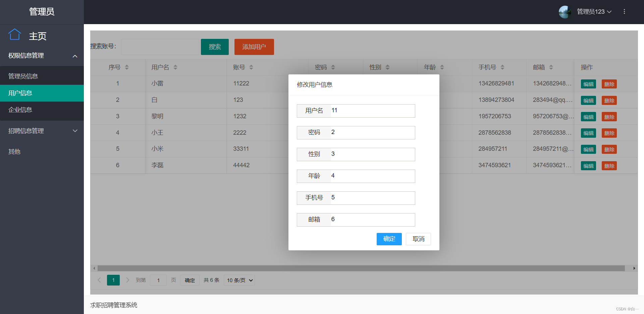Delete the row for 小王
Image resolution: width=644 pixels, height=314 pixels.
pos(609,133)
